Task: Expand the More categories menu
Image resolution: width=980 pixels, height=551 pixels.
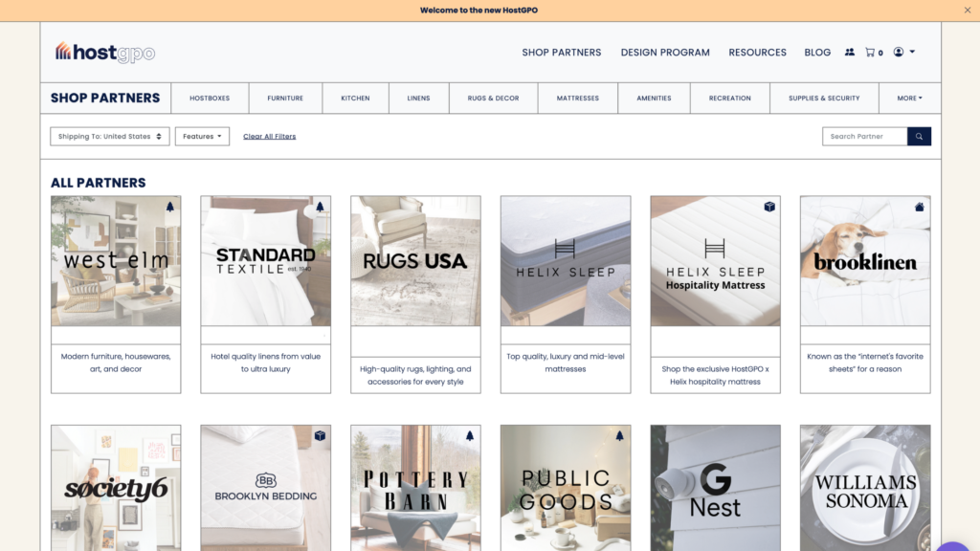Action: (909, 99)
